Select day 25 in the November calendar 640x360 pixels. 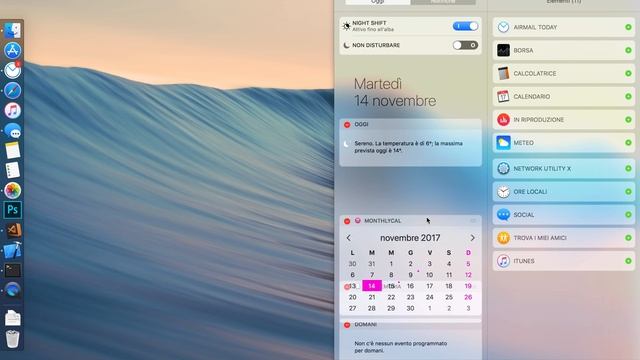tap(449, 297)
